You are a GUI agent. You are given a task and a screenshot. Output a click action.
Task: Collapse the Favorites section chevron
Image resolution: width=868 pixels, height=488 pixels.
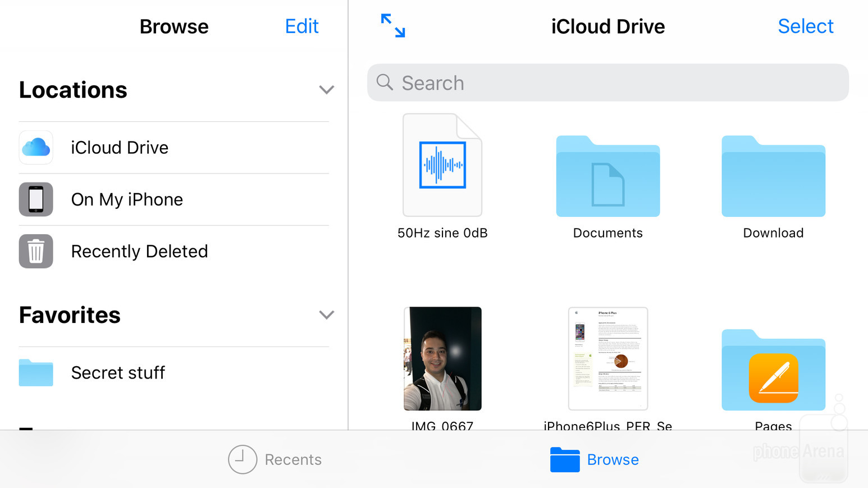pos(326,315)
